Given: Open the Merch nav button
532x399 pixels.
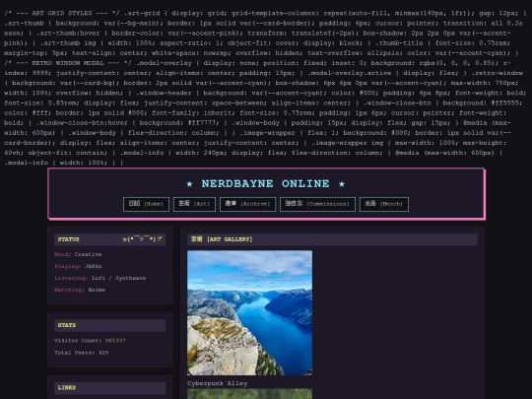Looking at the screenshot, I should (x=384, y=204).
